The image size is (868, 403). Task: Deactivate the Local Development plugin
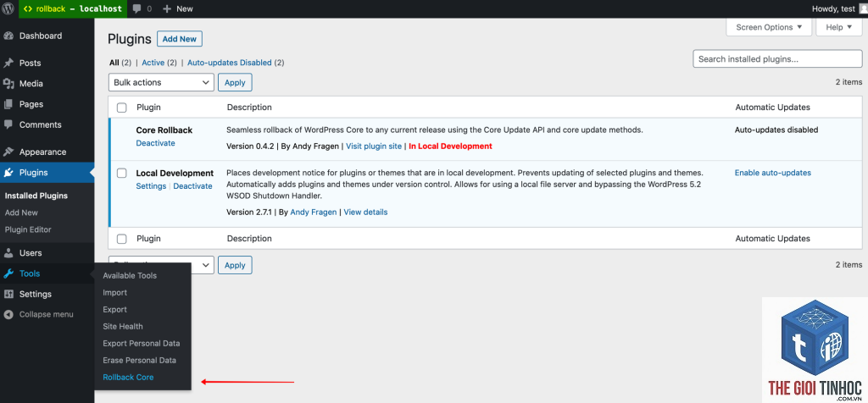[x=192, y=185]
